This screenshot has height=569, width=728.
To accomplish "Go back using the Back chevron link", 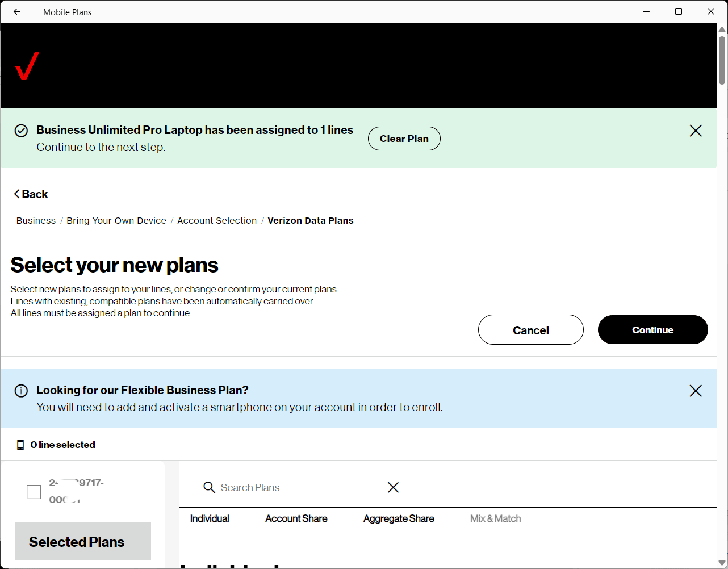I will [x=31, y=194].
